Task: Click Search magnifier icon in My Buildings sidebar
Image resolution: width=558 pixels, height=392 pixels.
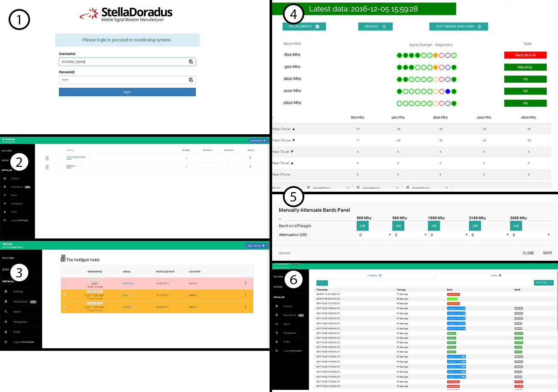Action: [x=5, y=195]
